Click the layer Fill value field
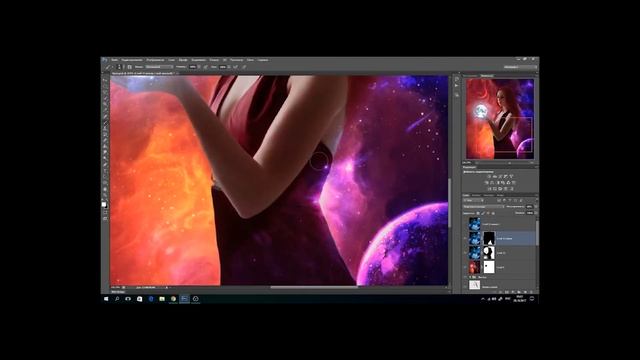This screenshot has width=640, height=360. [x=529, y=213]
